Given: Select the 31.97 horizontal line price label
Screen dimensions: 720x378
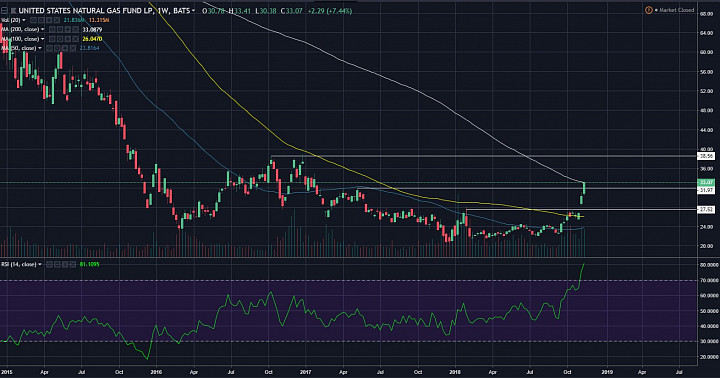Looking at the screenshot, I should [705, 190].
